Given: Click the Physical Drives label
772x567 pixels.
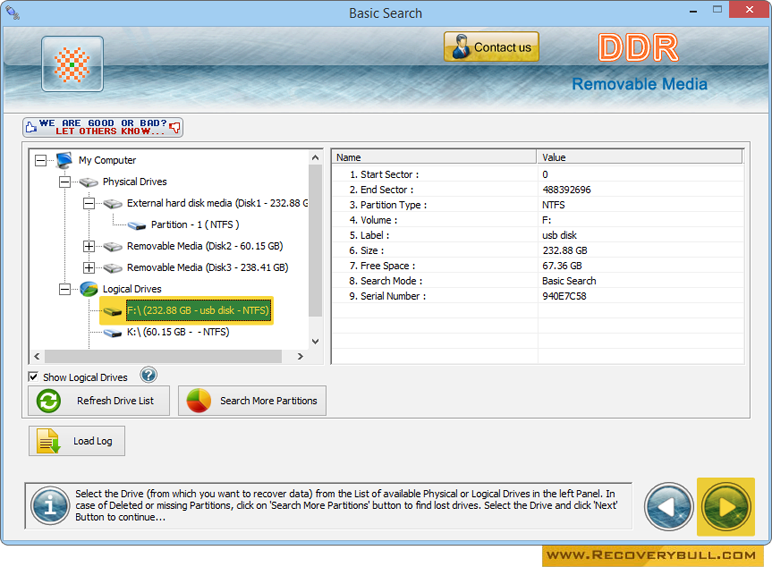Looking at the screenshot, I should coord(134,182).
